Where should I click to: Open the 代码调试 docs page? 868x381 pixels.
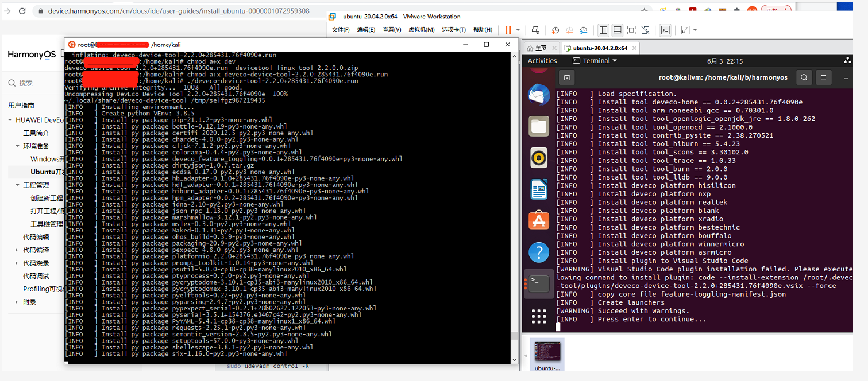click(36, 276)
